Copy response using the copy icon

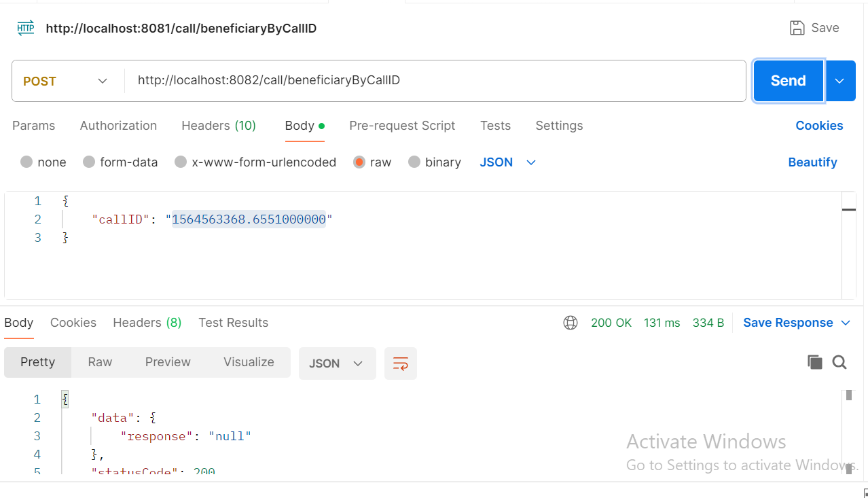pyautogui.click(x=814, y=362)
